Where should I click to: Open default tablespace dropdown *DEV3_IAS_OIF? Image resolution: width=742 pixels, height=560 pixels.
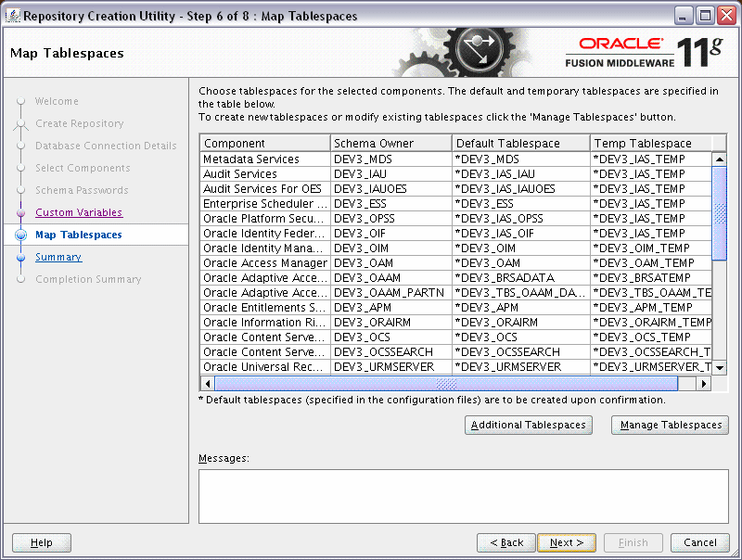click(x=521, y=233)
